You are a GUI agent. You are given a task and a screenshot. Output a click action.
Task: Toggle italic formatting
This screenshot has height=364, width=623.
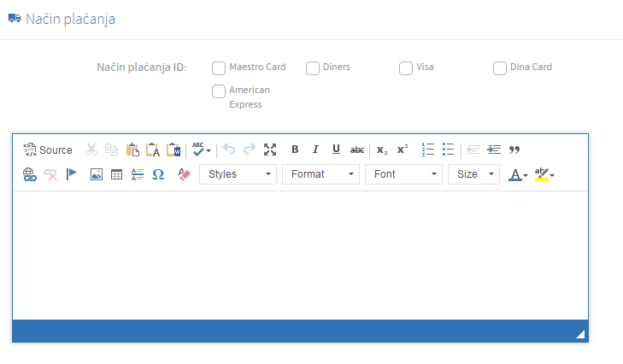(x=315, y=150)
